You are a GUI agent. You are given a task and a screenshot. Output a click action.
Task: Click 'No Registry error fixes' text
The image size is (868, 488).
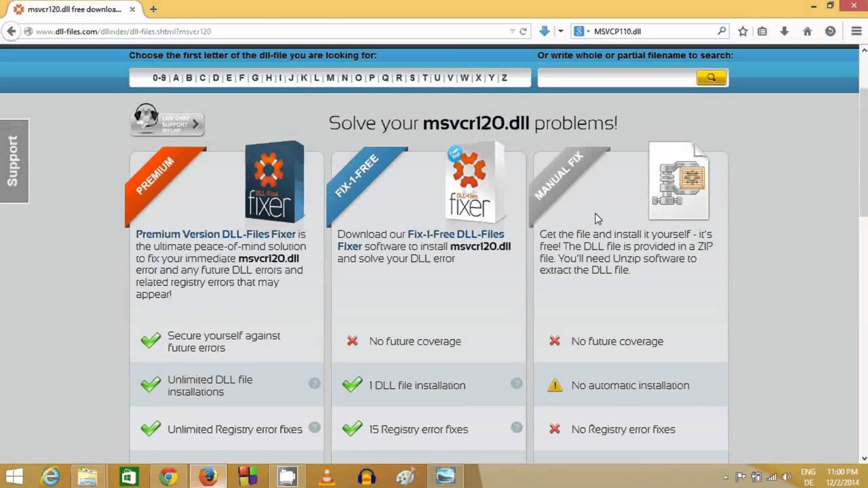click(623, 430)
